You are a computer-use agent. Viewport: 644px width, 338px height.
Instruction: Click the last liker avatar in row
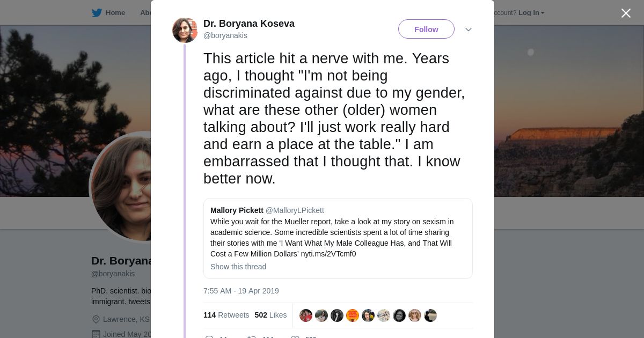coord(430,315)
